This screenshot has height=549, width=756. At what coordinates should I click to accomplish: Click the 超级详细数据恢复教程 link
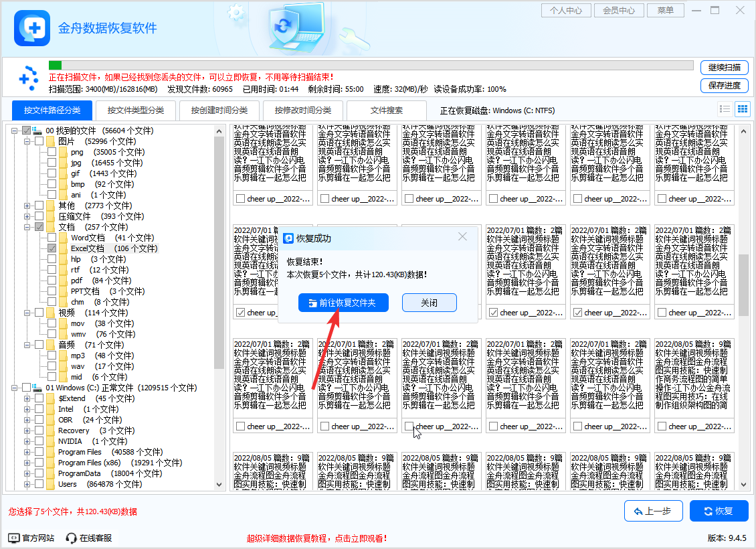click(x=316, y=538)
